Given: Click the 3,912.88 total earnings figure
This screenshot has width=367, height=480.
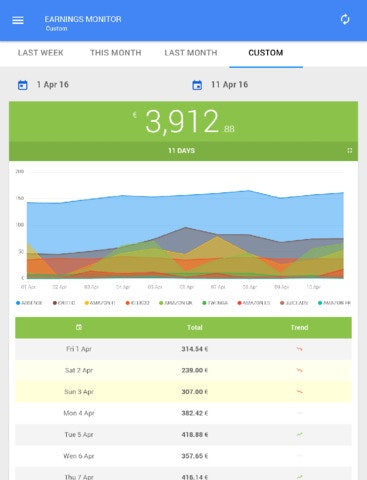Looking at the screenshot, I should [x=183, y=122].
